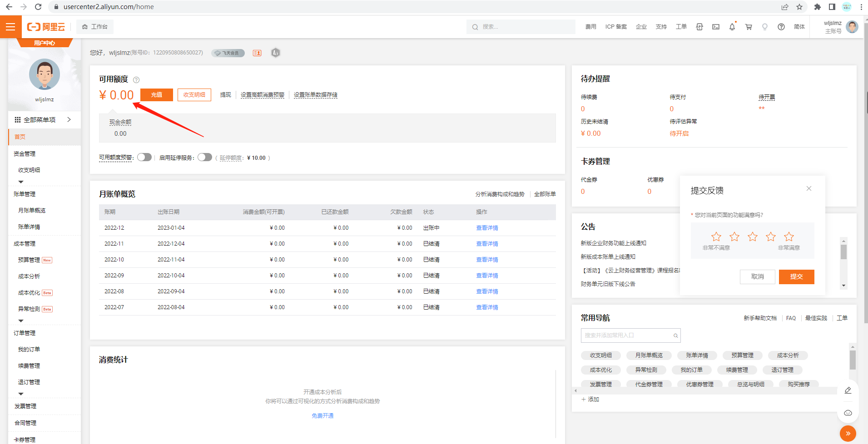Click the floating edit pencil icon
This screenshot has height=444, width=868.
tap(848, 390)
